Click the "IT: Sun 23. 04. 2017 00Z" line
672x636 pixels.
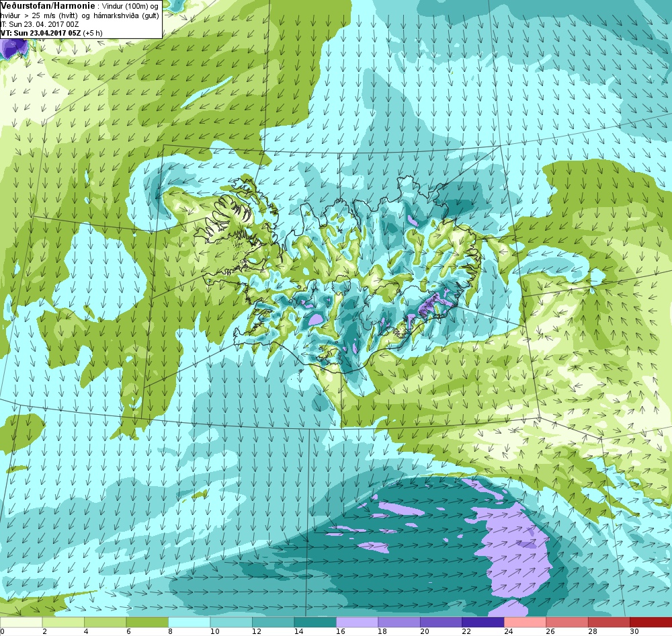[x=40, y=24]
